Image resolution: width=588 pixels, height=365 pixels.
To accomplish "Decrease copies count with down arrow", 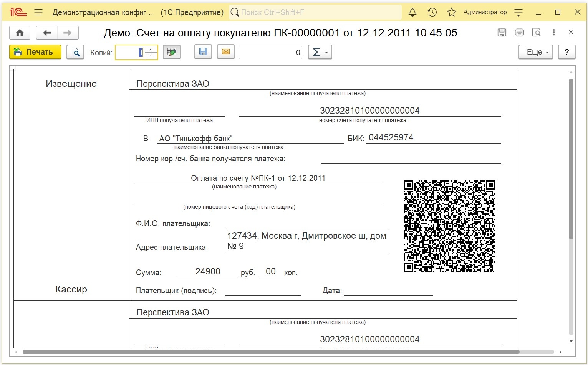I will tap(151, 56).
